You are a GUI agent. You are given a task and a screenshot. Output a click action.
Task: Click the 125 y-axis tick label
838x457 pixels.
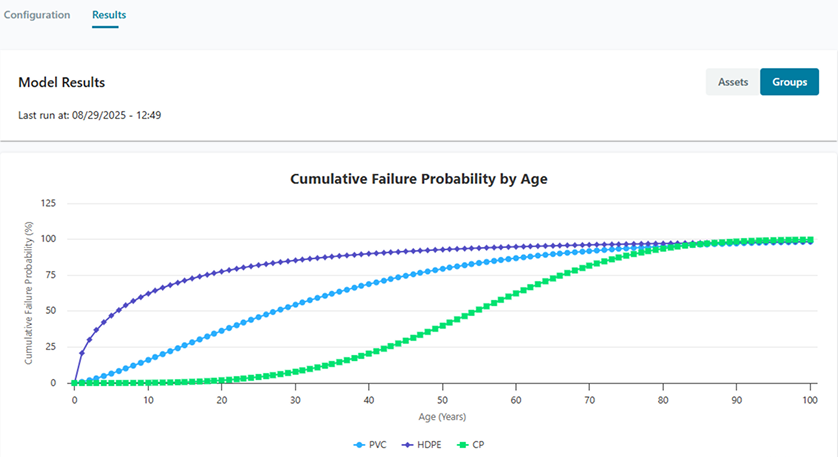[x=49, y=203]
